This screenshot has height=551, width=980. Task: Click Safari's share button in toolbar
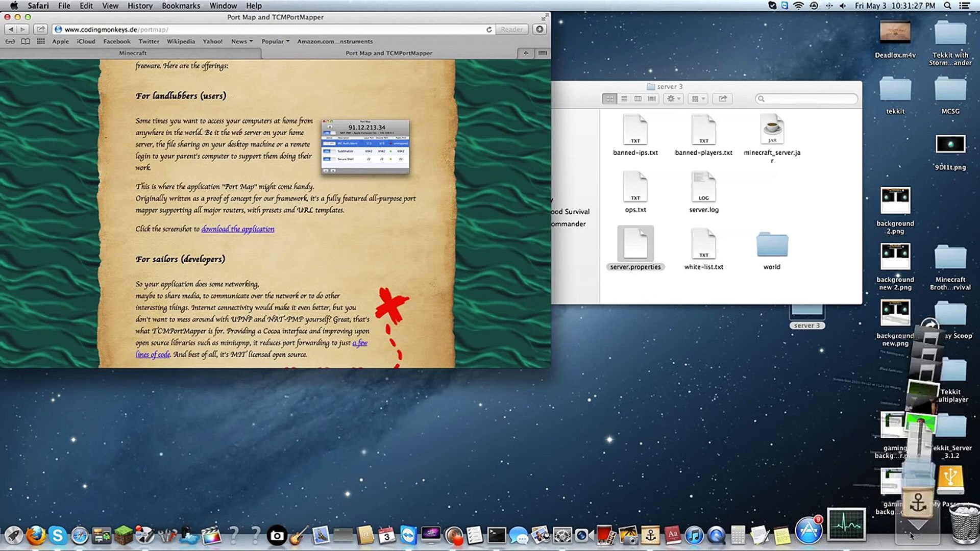41,30
